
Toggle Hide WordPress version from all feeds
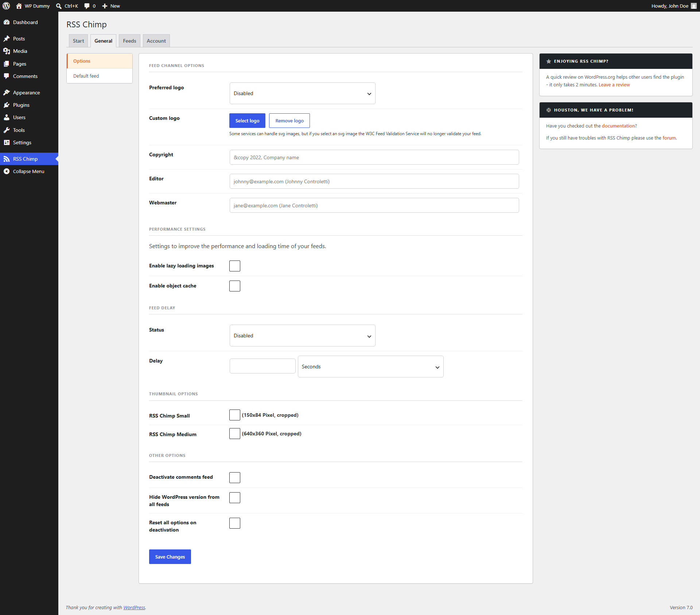[x=235, y=498]
